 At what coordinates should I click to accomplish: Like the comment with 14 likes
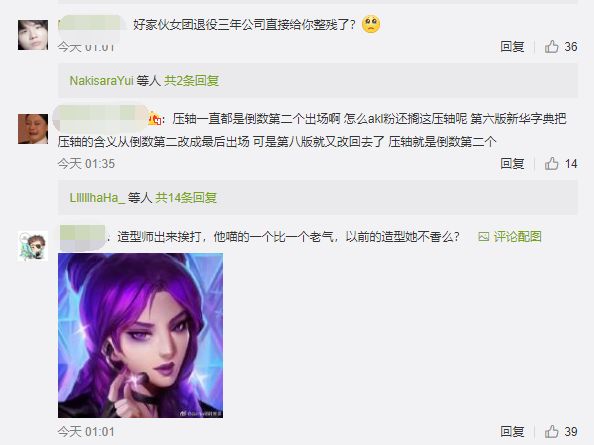tap(551, 164)
